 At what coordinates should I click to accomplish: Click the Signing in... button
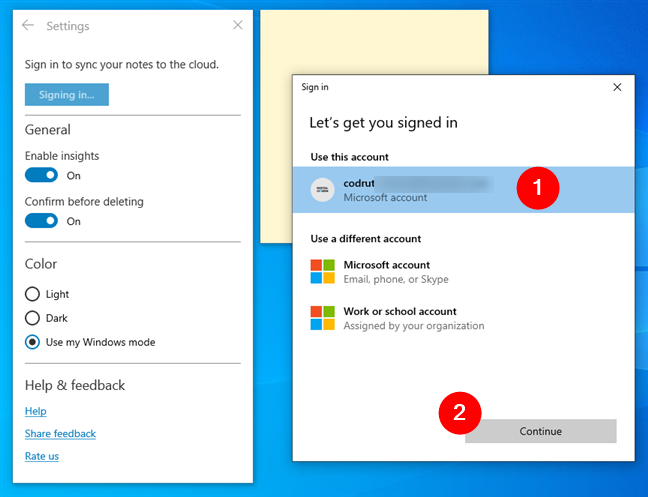click(67, 95)
